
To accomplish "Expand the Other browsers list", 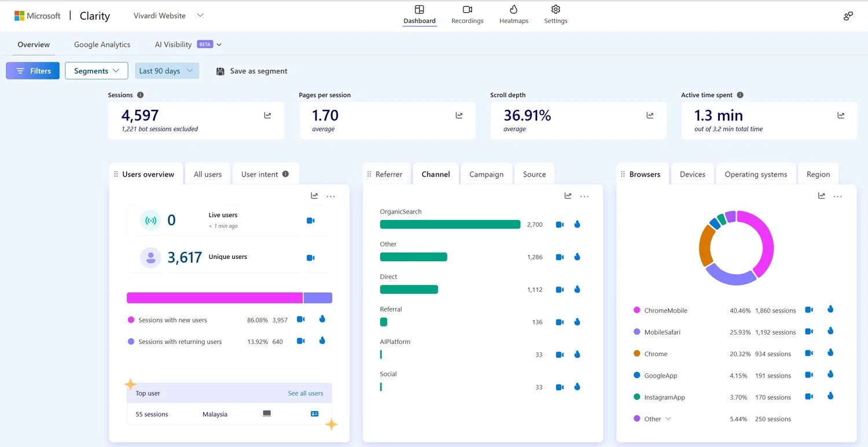I will click(x=668, y=419).
